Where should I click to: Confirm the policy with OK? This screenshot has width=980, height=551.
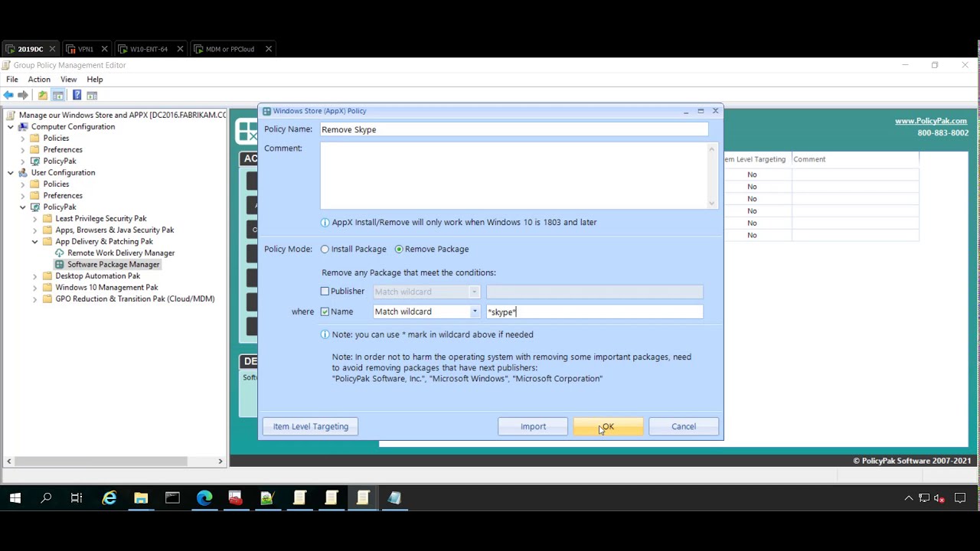(x=608, y=427)
